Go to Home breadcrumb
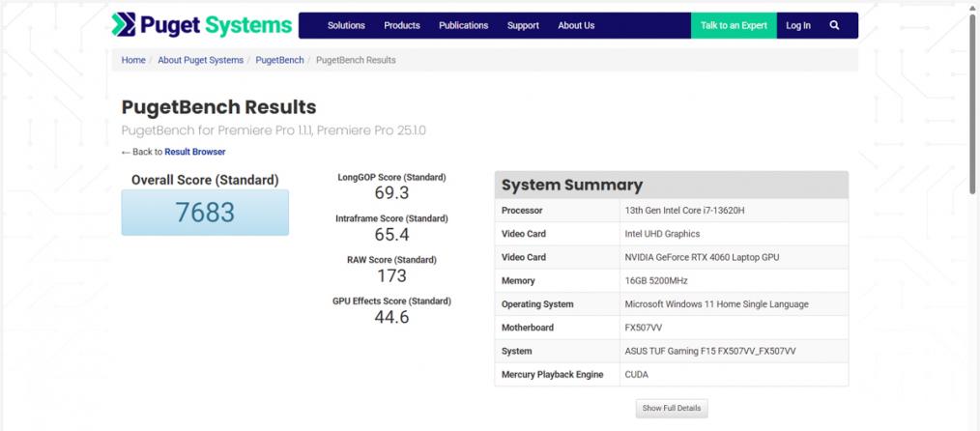The width and height of the screenshot is (980, 431). [133, 60]
